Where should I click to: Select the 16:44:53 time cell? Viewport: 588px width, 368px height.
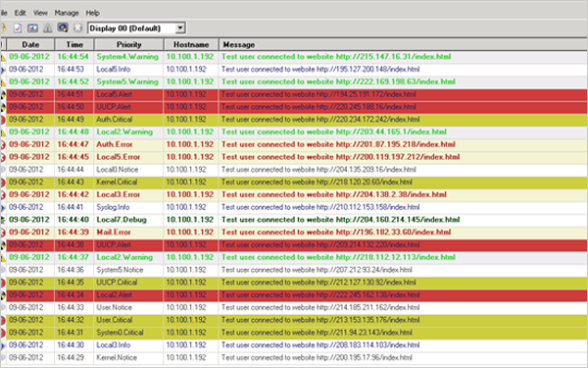(x=73, y=69)
